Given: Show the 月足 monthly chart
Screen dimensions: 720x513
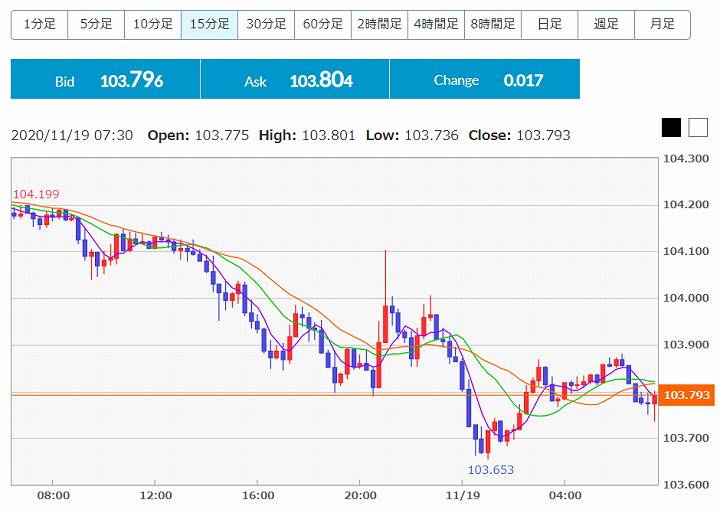Looking at the screenshot, I should tap(662, 24).
